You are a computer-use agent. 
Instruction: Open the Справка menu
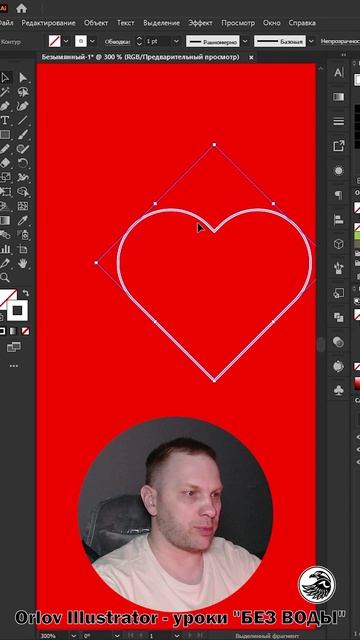302,23
